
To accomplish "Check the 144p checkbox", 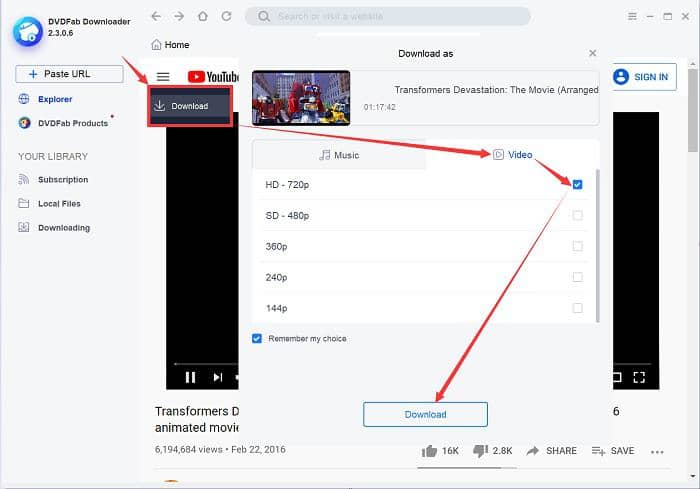I will click(x=577, y=308).
